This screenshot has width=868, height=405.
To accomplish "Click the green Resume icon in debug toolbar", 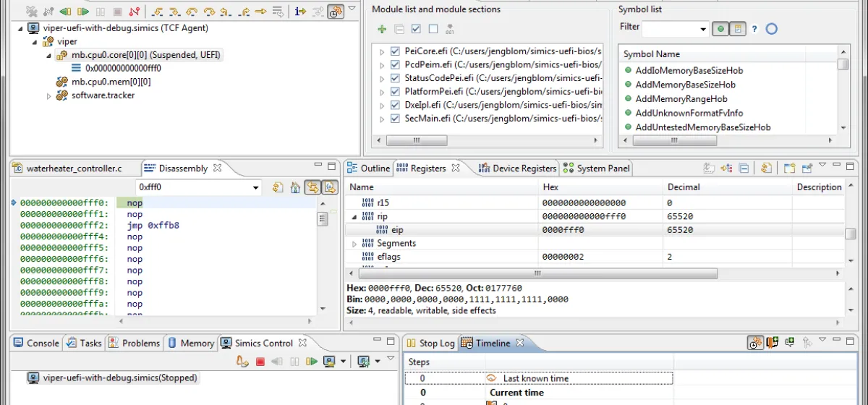I will pyautogui.click(x=83, y=12).
